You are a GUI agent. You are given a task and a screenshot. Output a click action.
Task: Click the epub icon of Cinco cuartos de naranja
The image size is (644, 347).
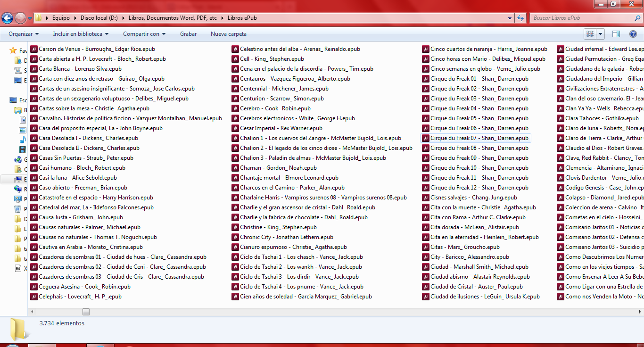coord(426,49)
